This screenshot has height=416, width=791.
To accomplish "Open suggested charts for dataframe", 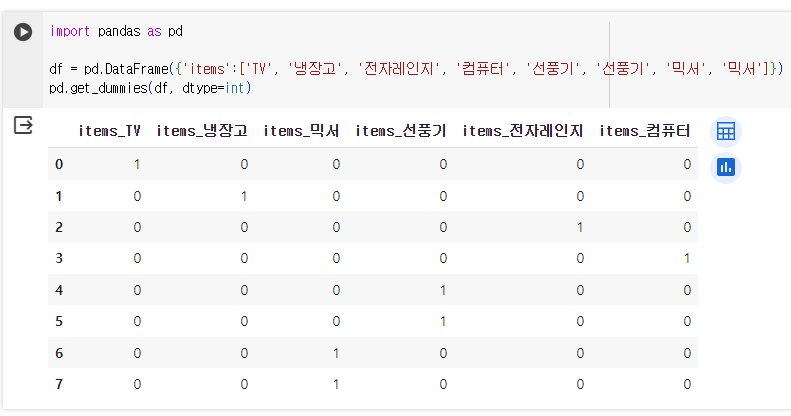I will click(725, 167).
